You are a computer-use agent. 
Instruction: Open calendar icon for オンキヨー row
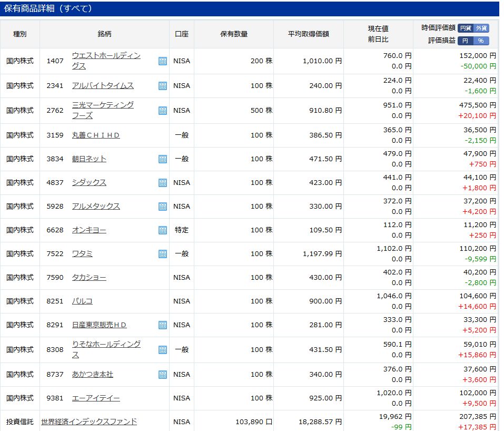(x=163, y=230)
